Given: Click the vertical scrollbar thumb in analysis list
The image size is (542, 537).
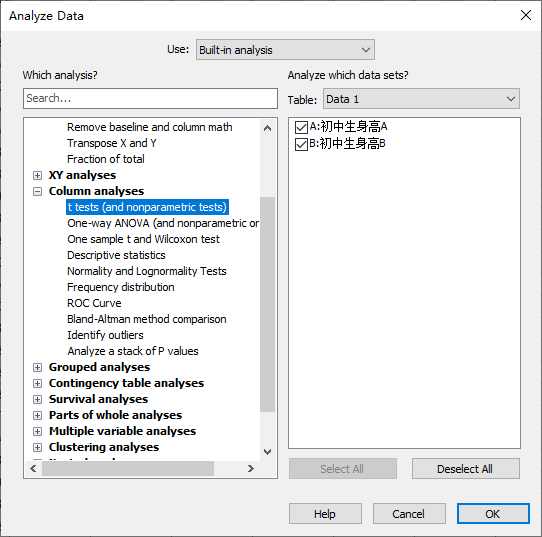Looking at the screenshot, I should (x=267, y=304).
